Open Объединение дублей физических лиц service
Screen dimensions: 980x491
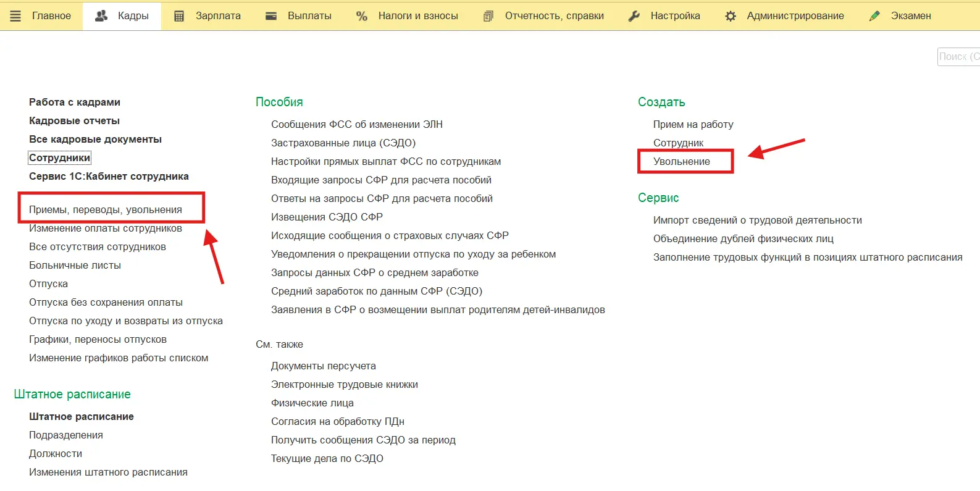click(x=743, y=238)
